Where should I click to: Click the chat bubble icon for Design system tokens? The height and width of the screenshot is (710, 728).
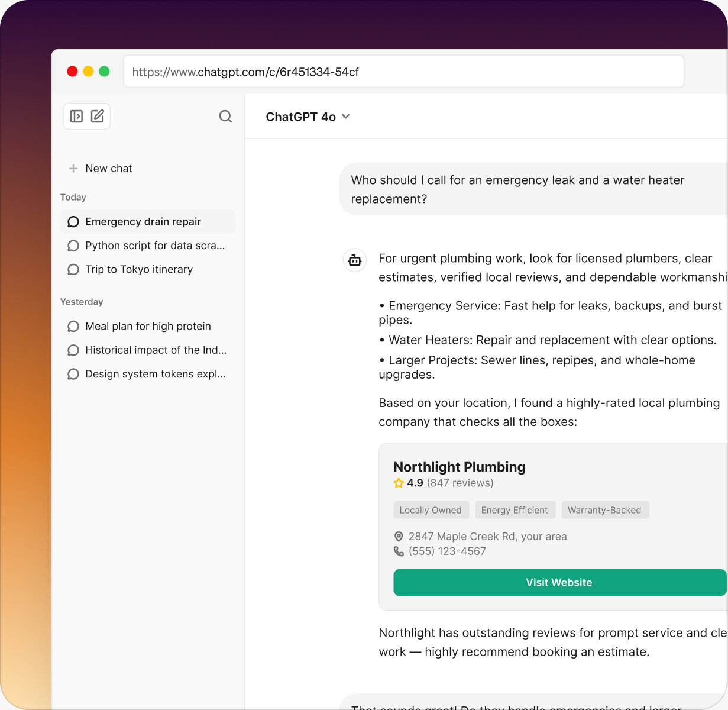click(73, 374)
